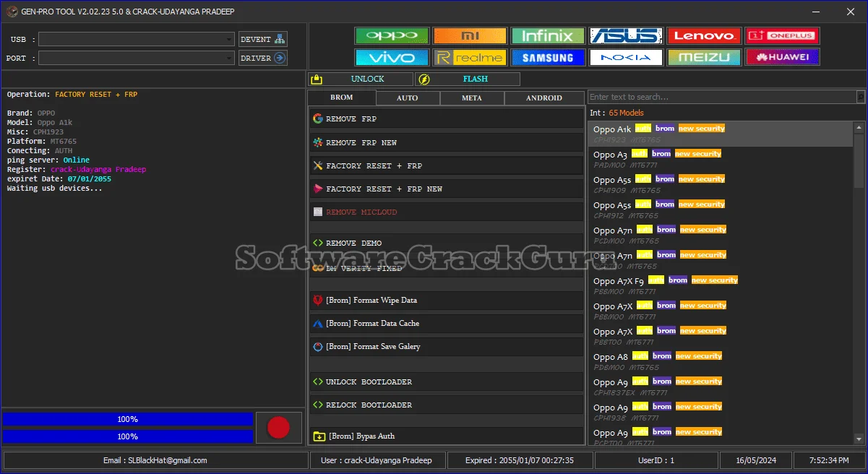The height and width of the screenshot is (474, 868).
Task: Select the MI brand logo
Action: 470,36
